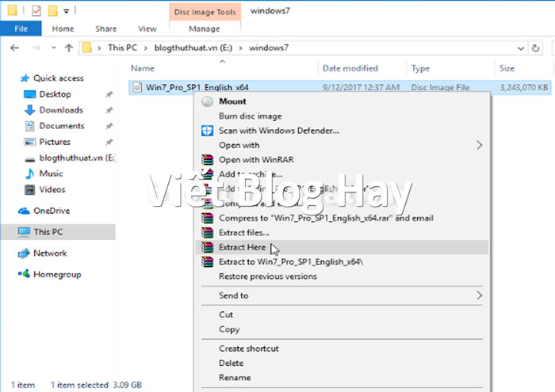Switch to the Home ribbon tab

coord(63,29)
